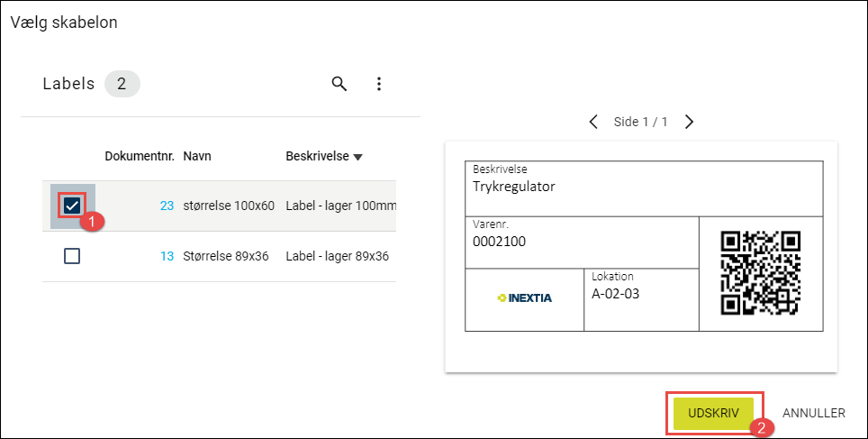Select the Label - lager 100mm row
This screenshot has width=868, height=439.
[x=219, y=206]
